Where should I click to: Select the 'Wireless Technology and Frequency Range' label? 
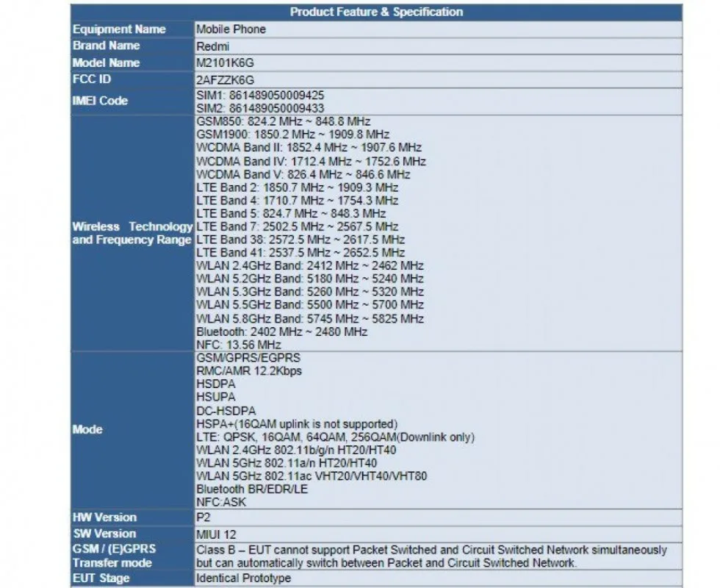point(132,233)
